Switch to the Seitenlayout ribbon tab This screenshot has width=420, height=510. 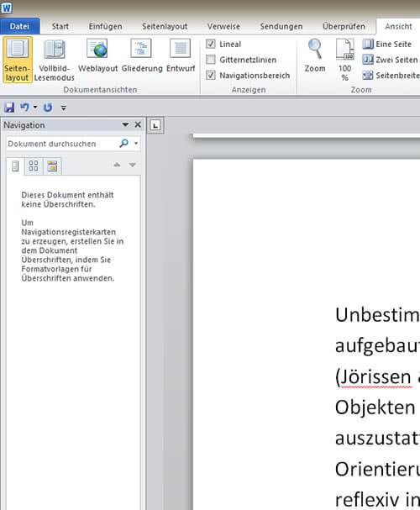(165, 26)
